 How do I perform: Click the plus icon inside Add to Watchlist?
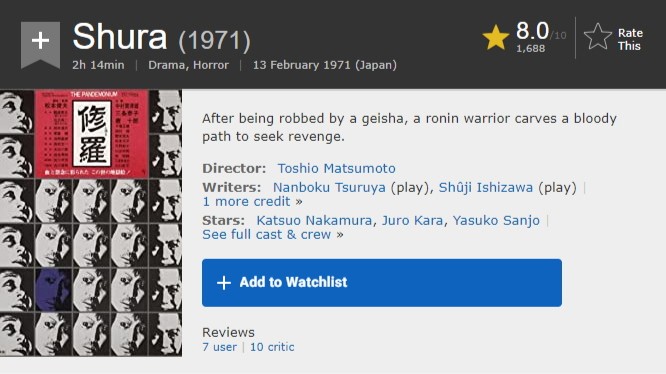(x=224, y=283)
